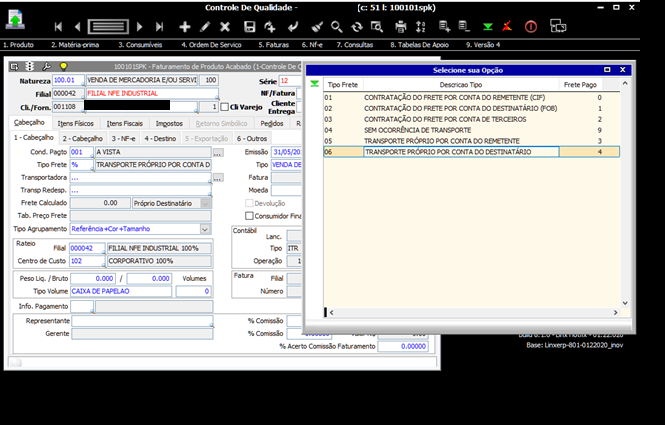
Task: Click the delete X icon in toolbar
Action: click(x=224, y=26)
